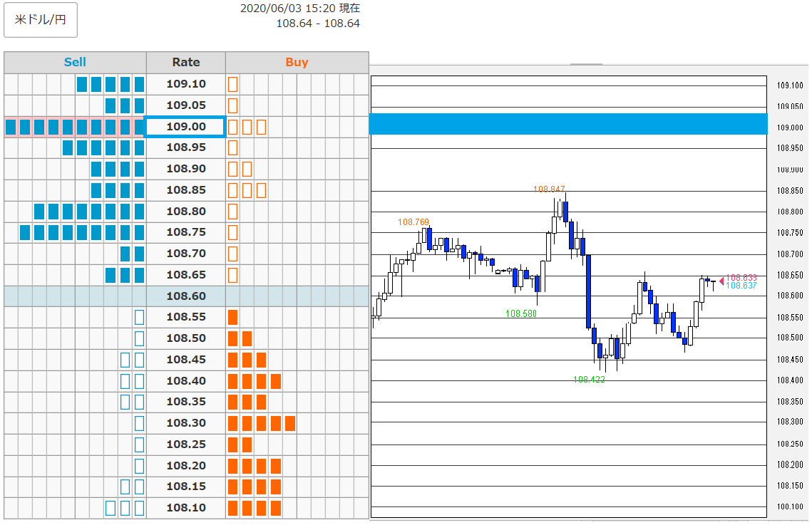The image size is (812, 525).
Task: Select the 108.90 rate cell in the order table
Action: point(186,169)
